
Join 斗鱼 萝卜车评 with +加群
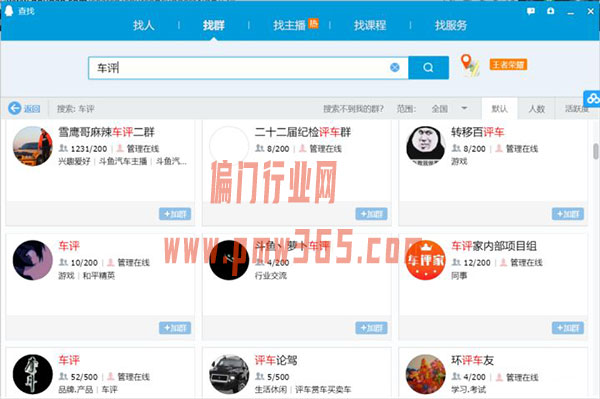pos(371,328)
